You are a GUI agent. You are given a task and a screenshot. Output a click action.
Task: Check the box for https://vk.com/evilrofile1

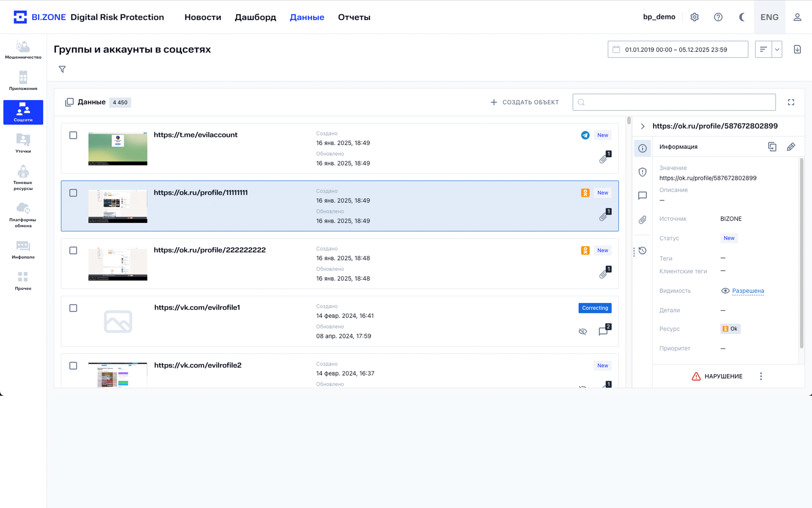(x=73, y=308)
